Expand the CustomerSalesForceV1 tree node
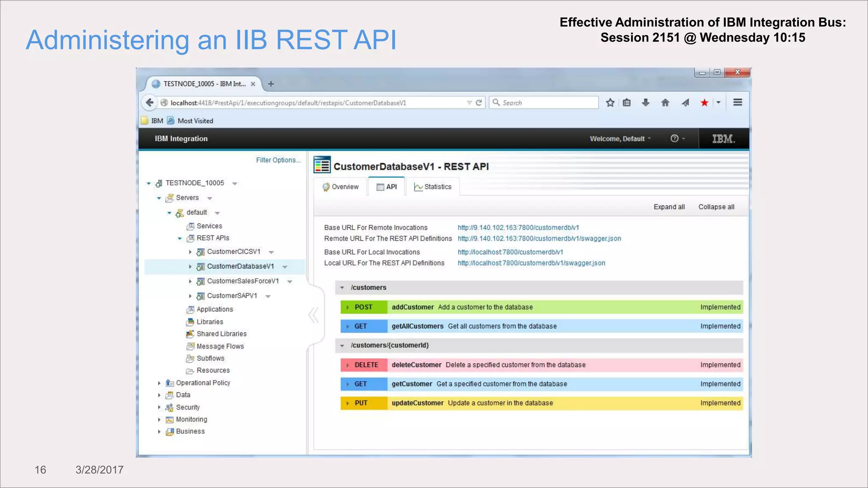The image size is (868, 488). click(x=190, y=281)
